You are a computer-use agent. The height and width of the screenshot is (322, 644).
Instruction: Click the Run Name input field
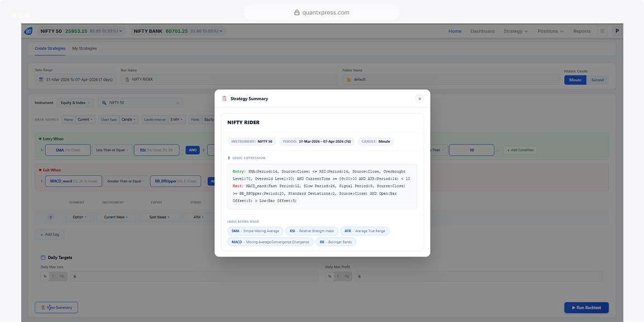(229, 80)
